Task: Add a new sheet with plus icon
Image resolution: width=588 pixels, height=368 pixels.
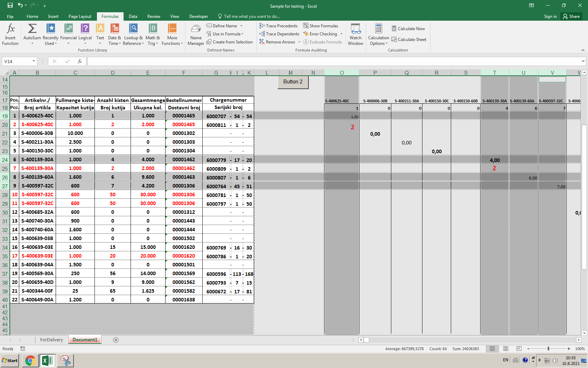Action: pyautogui.click(x=116, y=340)
